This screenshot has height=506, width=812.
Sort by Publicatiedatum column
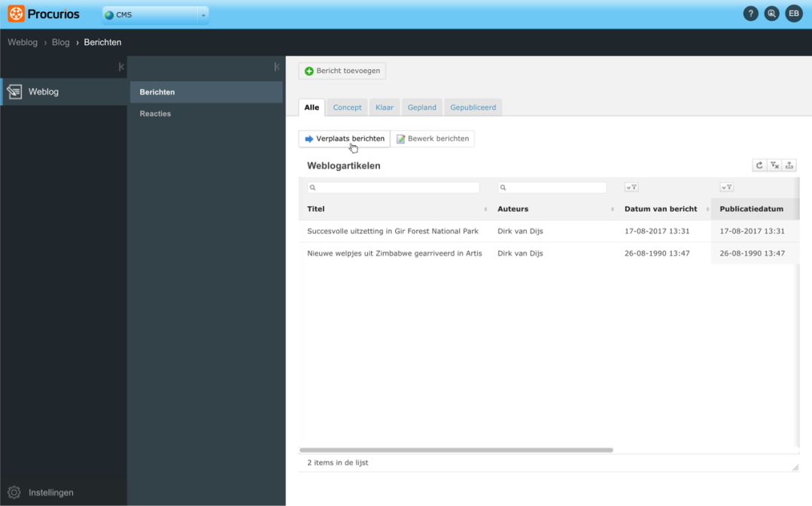[751, 209]
